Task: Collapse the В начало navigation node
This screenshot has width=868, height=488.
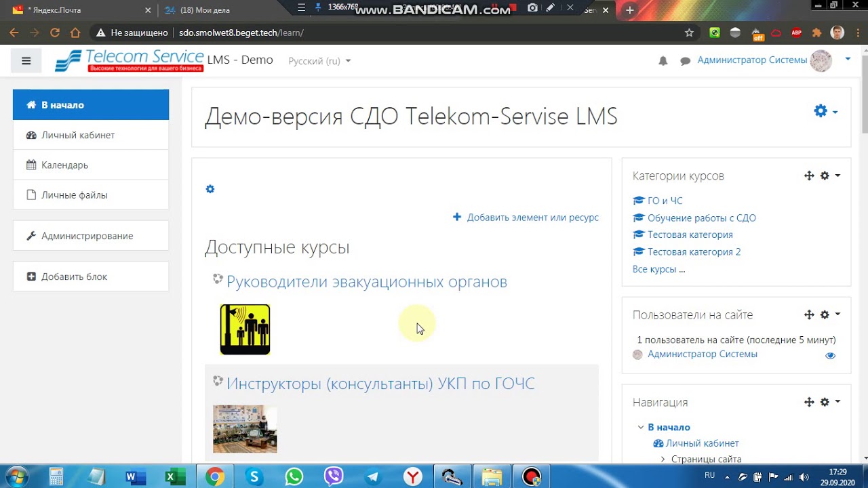Action: point(641,427)
